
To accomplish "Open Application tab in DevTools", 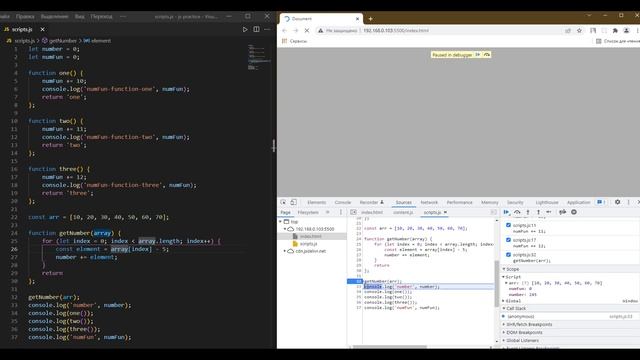I will (578, 202).
